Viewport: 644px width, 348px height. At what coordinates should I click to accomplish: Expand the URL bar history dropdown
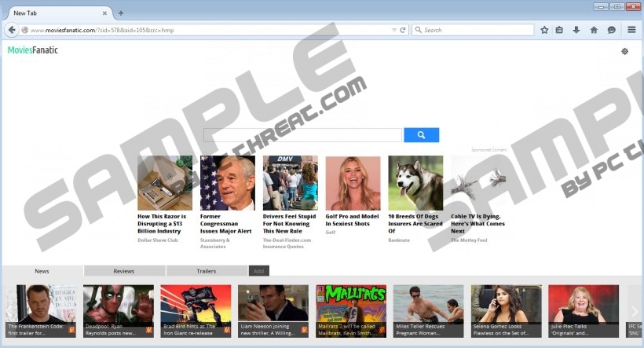[x=394, y=30]
